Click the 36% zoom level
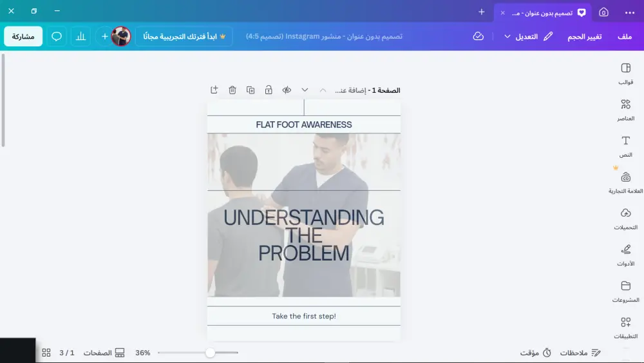 tap(142, 353)
